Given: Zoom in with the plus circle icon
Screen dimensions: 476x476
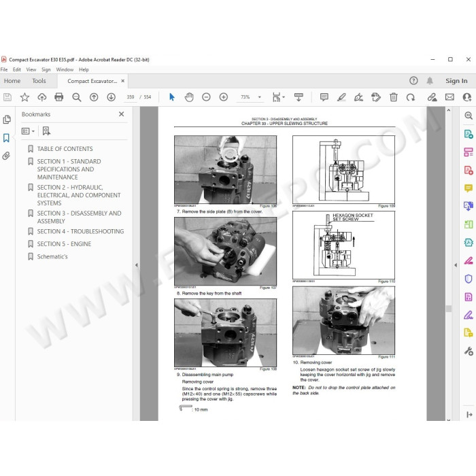Looking at the screenshot, I should click(x=224, y=97).
